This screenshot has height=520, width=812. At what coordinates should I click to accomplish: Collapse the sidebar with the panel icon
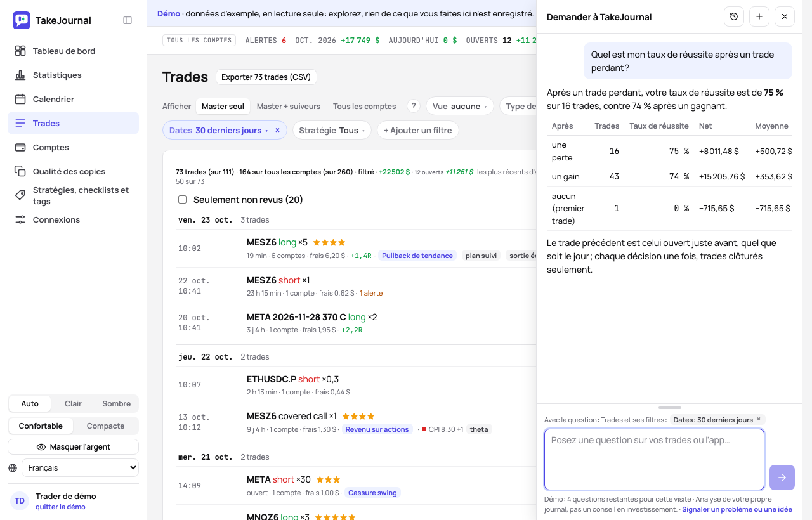click(x=128, y=20)
